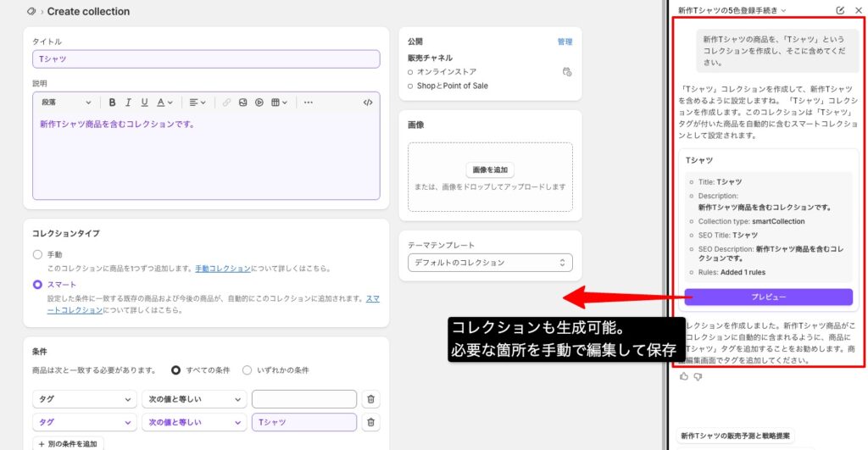Select the 手動 collection type

pos(37,254)
